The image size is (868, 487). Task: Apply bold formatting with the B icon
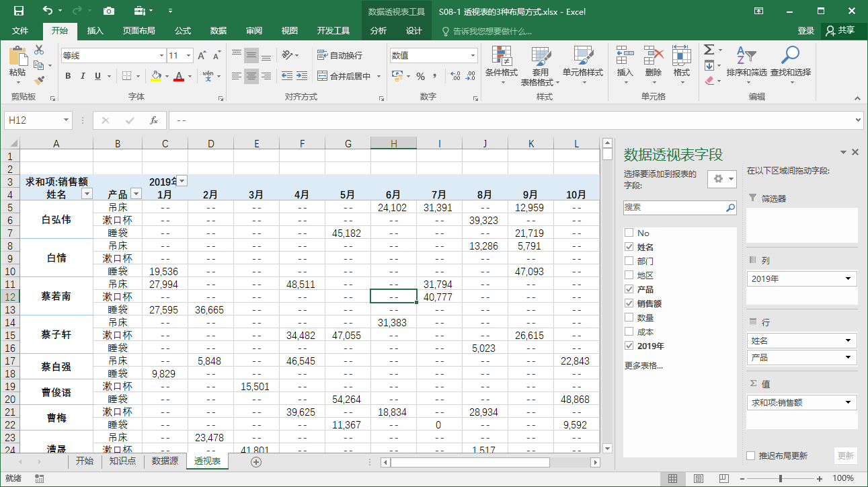[x=67, y=76]
